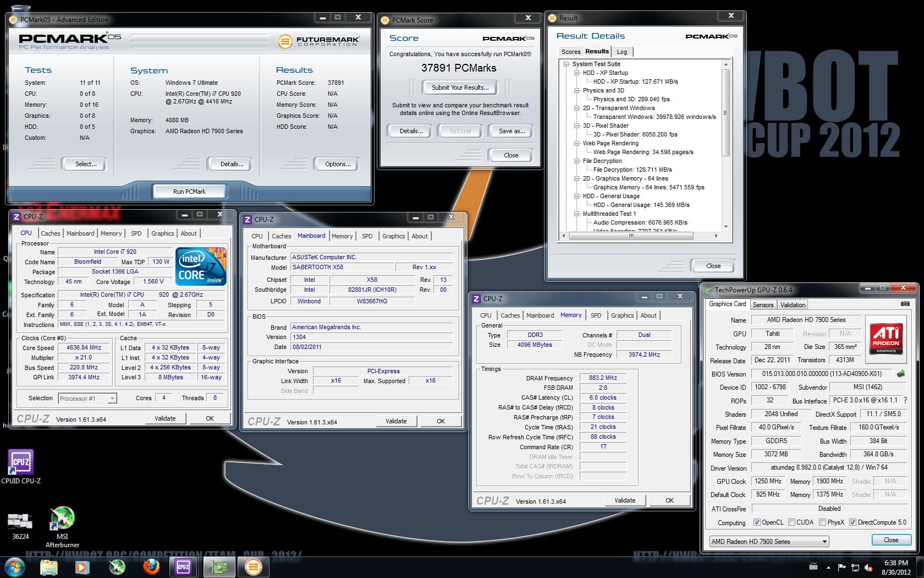924x578 pixels.
Task: Click Select... under Tests in PCMark05
Action: coord(86,164)
